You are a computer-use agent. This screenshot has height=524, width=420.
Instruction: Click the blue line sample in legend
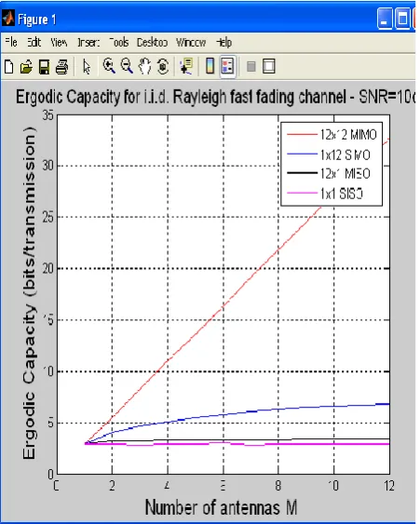pyautogui.click(x=302, y=155)
